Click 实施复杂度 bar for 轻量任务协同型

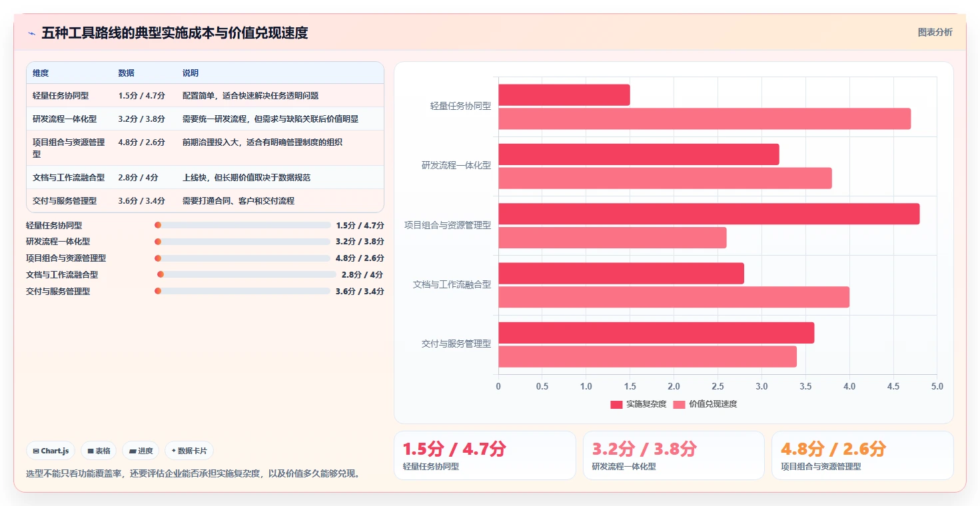pos(564,95)
